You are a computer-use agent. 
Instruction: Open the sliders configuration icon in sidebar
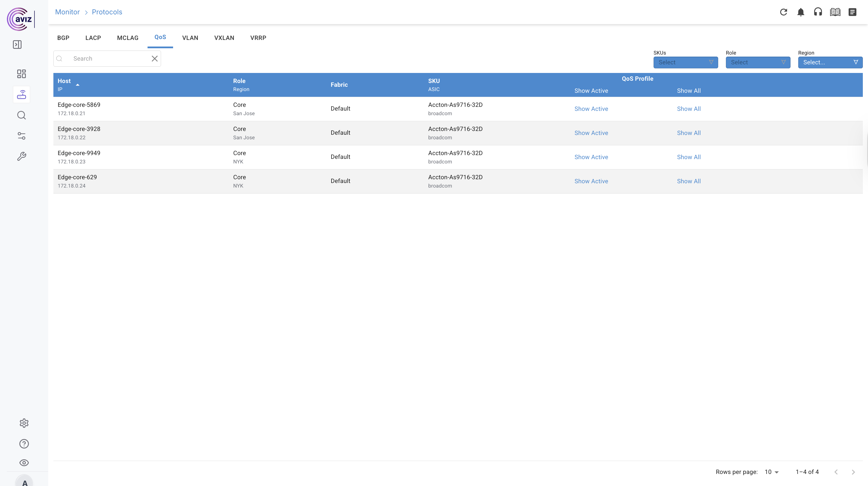[22, 136]
